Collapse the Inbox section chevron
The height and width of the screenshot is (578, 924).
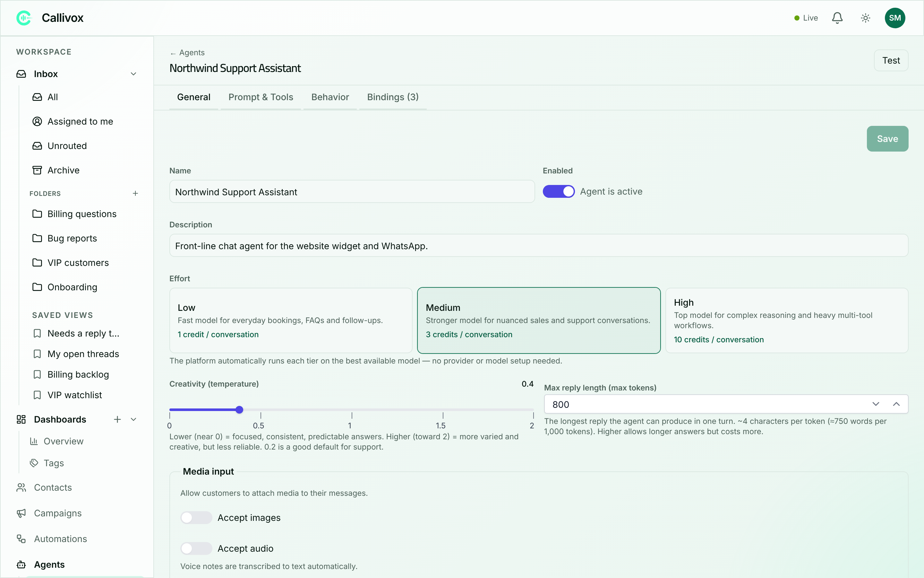tap(133, 74)
